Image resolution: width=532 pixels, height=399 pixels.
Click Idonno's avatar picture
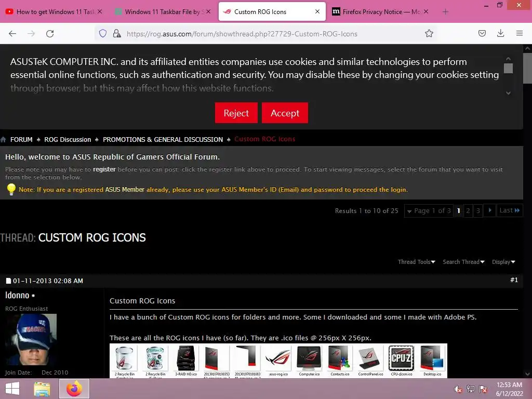[x=31, y=339]
